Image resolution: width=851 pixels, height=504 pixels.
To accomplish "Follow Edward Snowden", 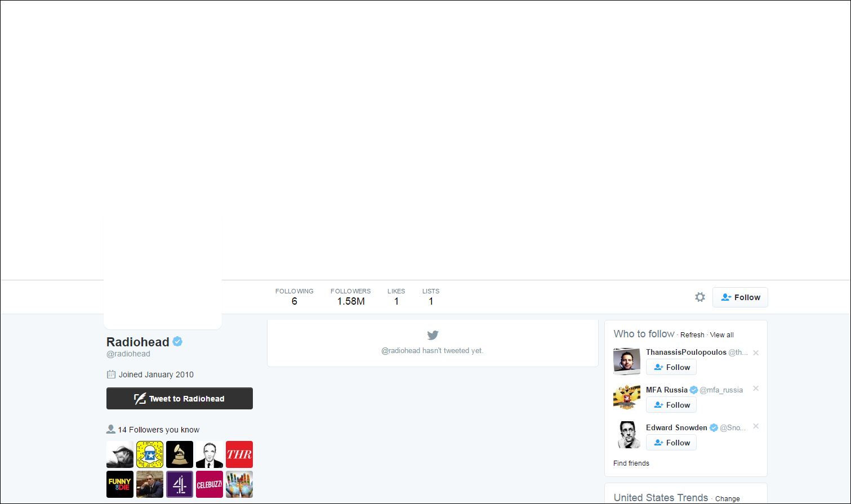I will (671, 443).
